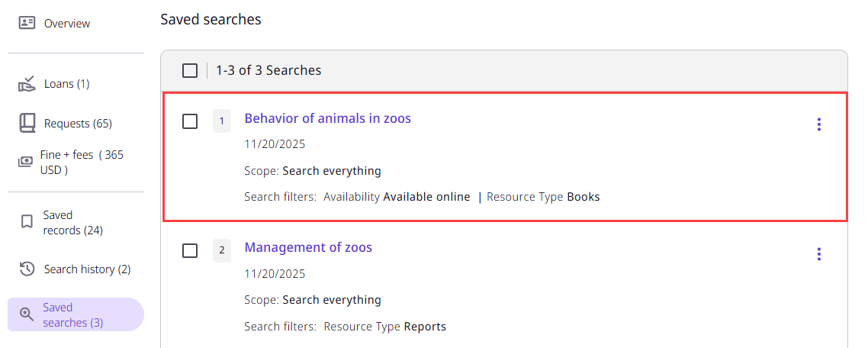Click the Saved searches magnifier icon
Viewport: 868px width, 348px height.
[27, 314]
